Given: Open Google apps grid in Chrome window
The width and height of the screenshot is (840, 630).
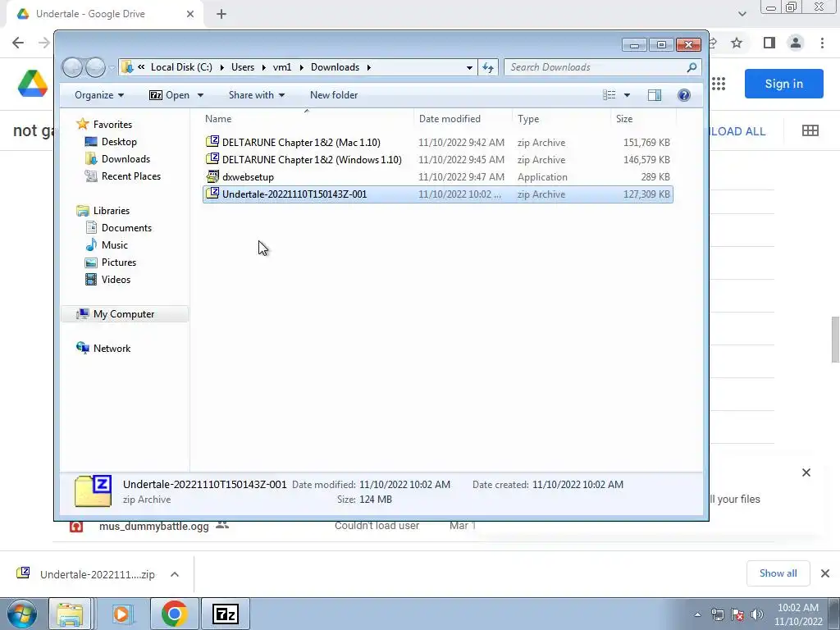Looking at the screenshot, I should 719,84.
